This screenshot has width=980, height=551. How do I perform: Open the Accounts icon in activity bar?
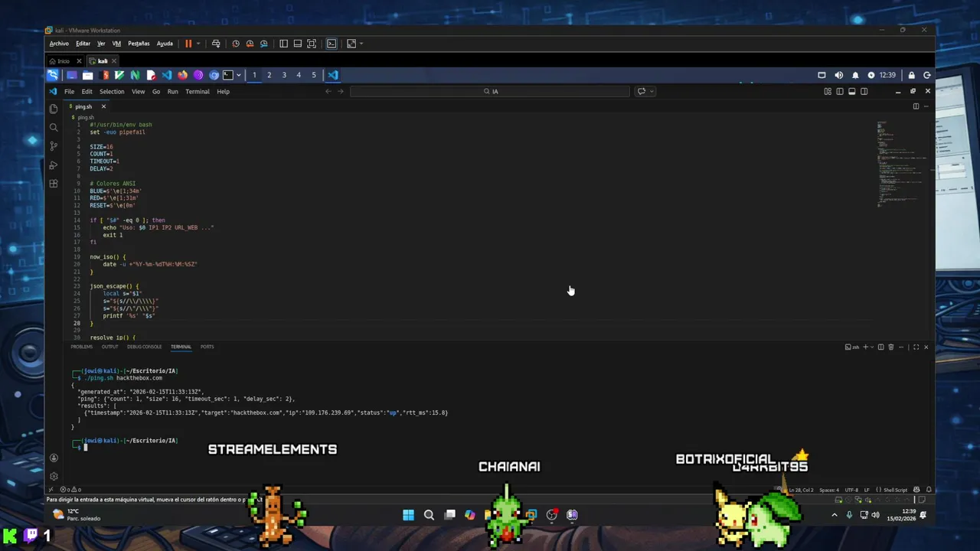coord(54,458)
